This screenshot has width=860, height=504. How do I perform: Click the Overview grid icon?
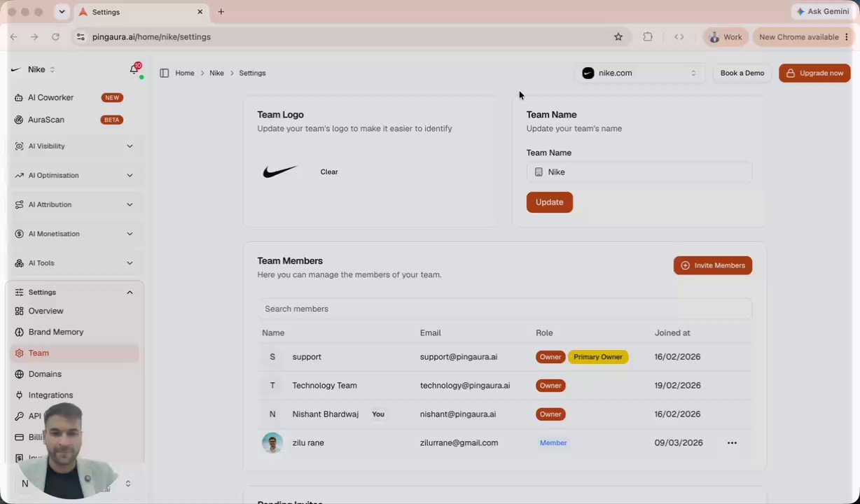[x=19, y=311]
